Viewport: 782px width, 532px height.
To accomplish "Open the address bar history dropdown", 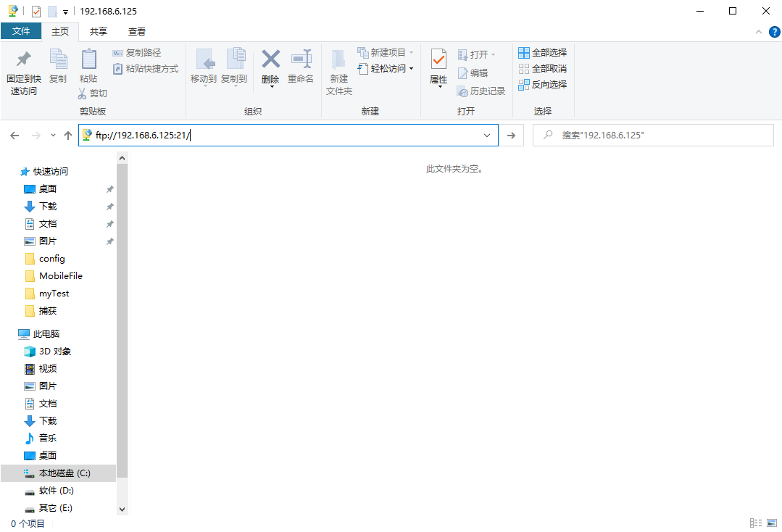I will point(487,135).
